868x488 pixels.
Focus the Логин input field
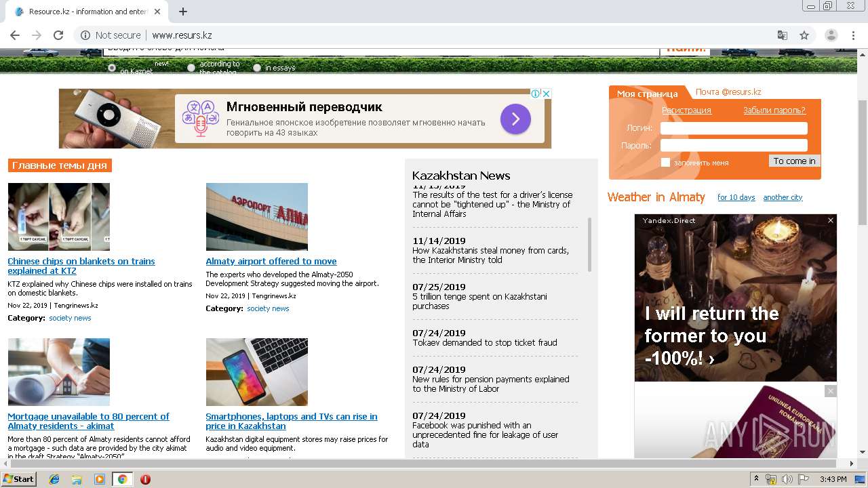(734, 128)
